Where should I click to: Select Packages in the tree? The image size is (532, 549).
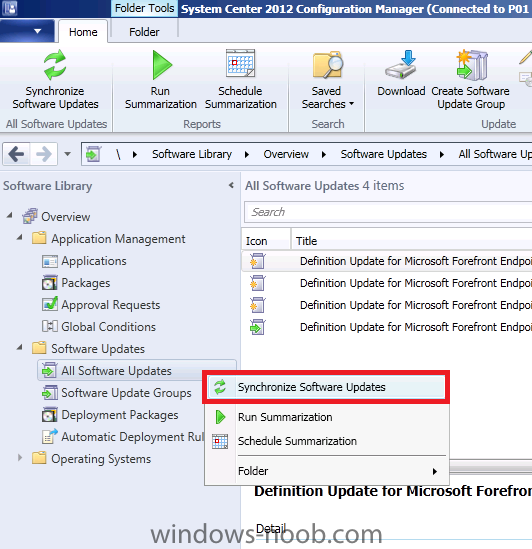click(85, 283)
